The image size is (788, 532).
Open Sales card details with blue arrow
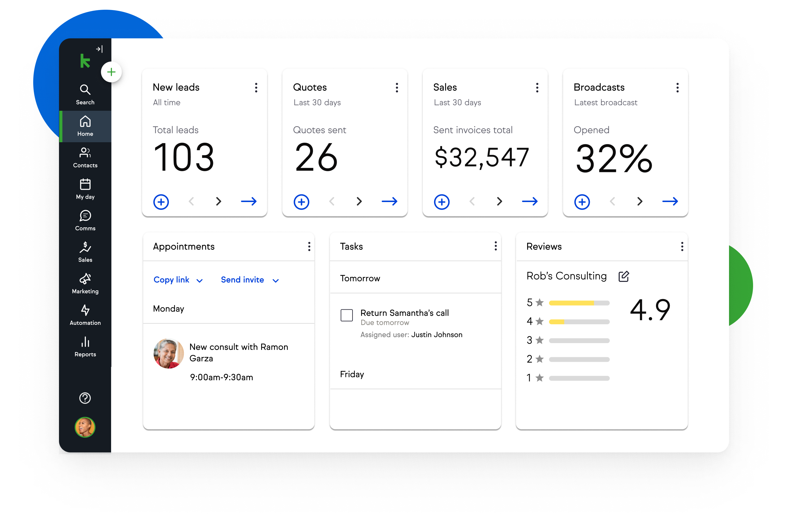[x=530, y=201]
